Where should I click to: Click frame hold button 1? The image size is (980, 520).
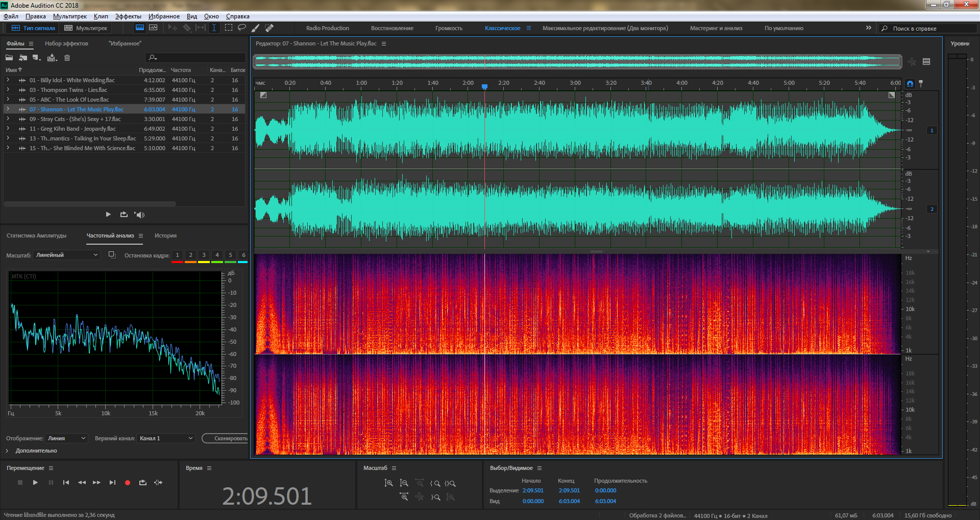(177, 255)
